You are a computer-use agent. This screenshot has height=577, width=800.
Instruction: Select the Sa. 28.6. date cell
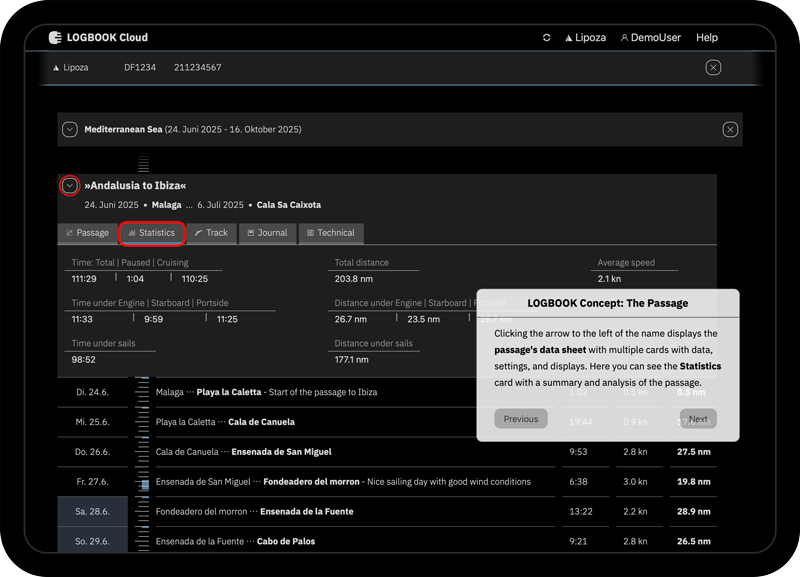[93, 511]
